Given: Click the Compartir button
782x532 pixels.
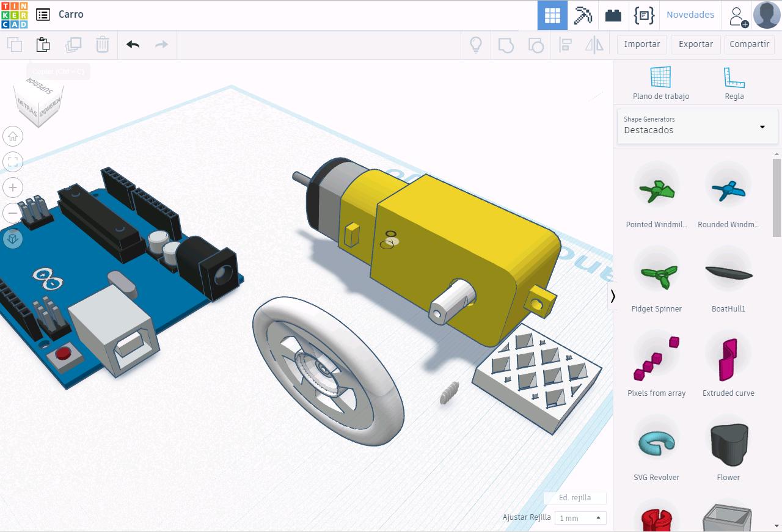Looking at the screenshot, I should 750,44.
